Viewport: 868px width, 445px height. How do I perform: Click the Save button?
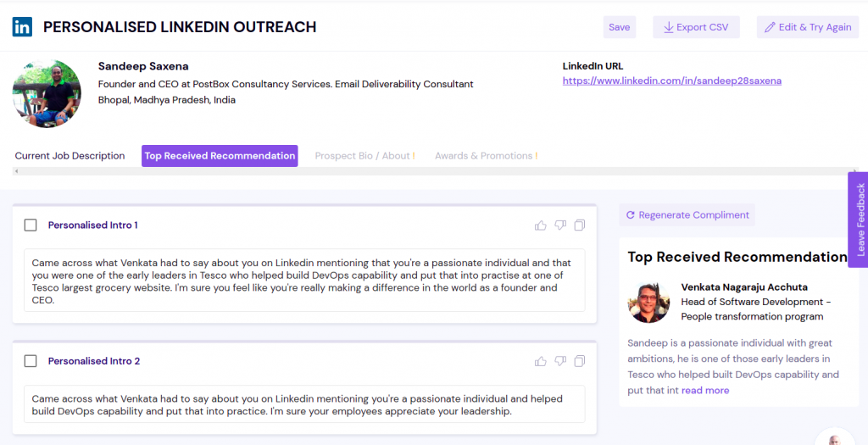(620, 27)
